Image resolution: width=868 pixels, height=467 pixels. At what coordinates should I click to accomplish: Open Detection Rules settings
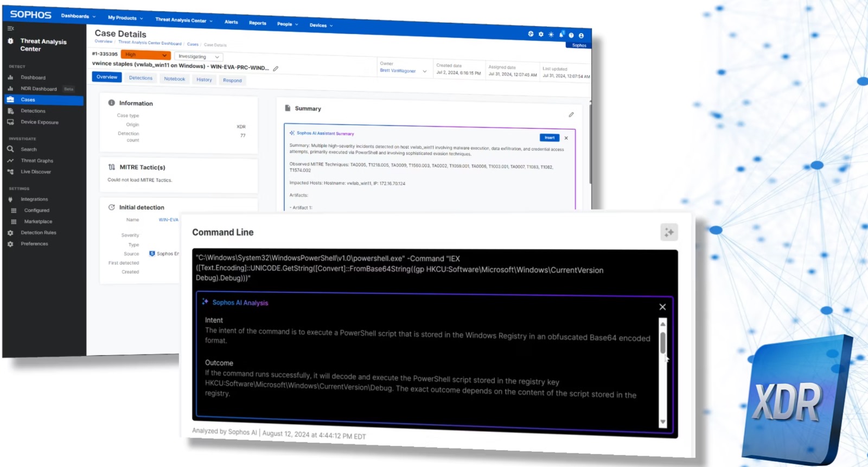point(39,232)
